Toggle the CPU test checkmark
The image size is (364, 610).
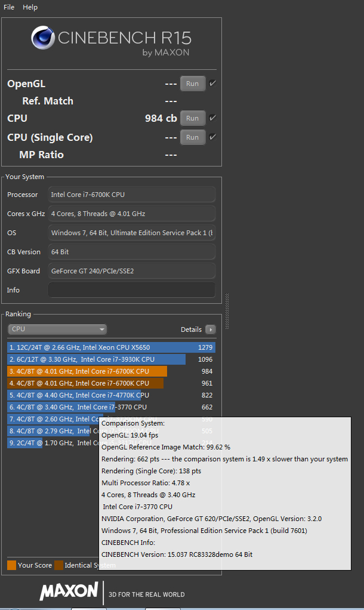pos(213,118)
